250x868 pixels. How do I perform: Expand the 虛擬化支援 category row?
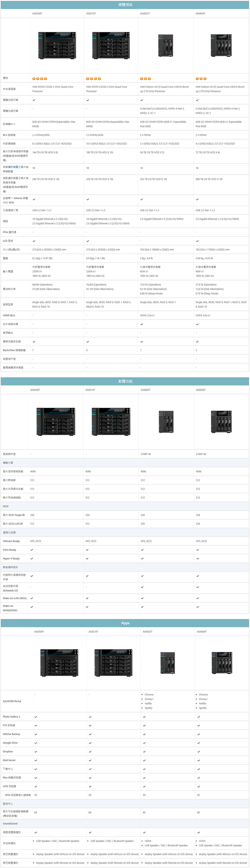[9, 532]
